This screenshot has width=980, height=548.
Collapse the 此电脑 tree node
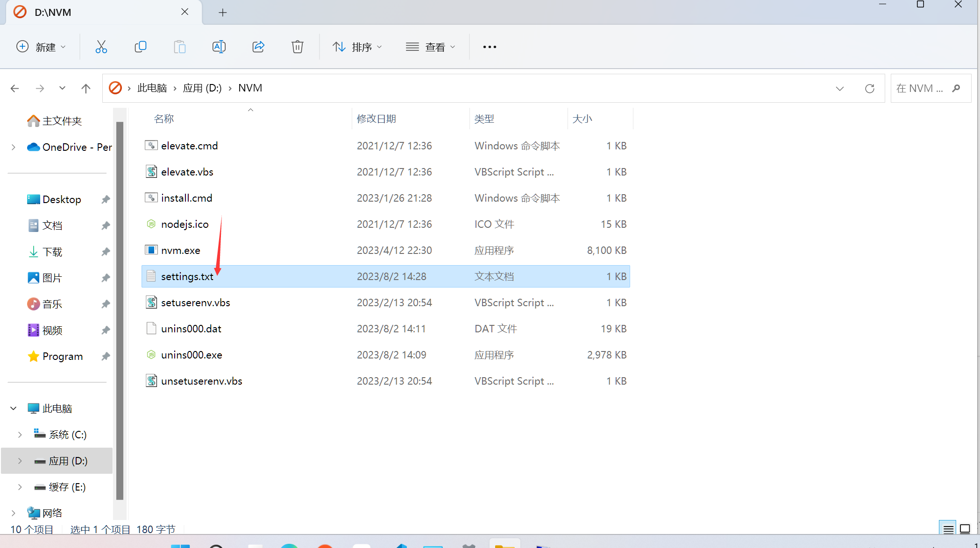click(x=14, y=408)
